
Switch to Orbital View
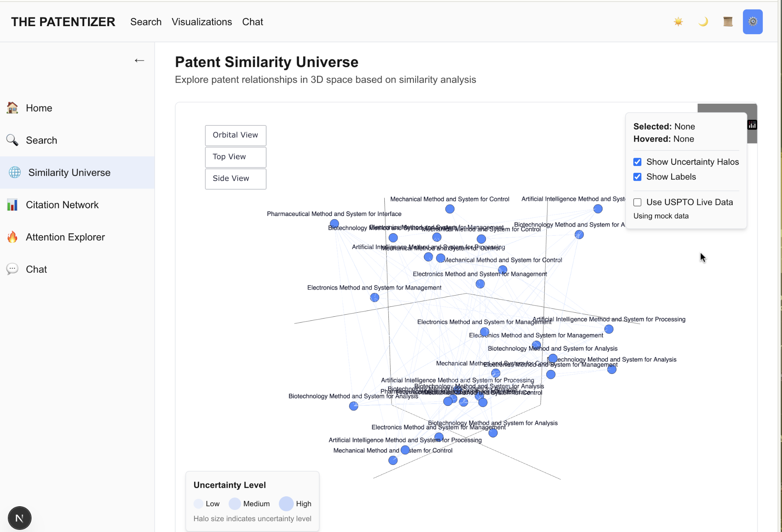[236, 135]
